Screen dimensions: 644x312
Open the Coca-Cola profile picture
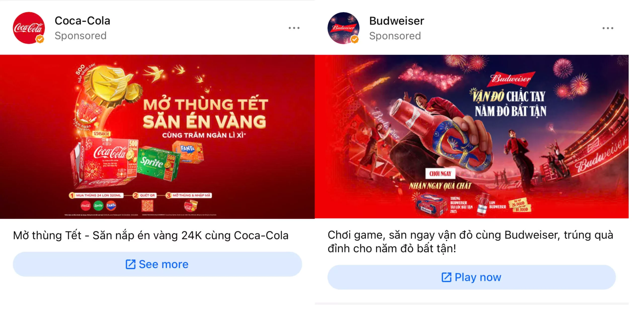pos(29,28)
